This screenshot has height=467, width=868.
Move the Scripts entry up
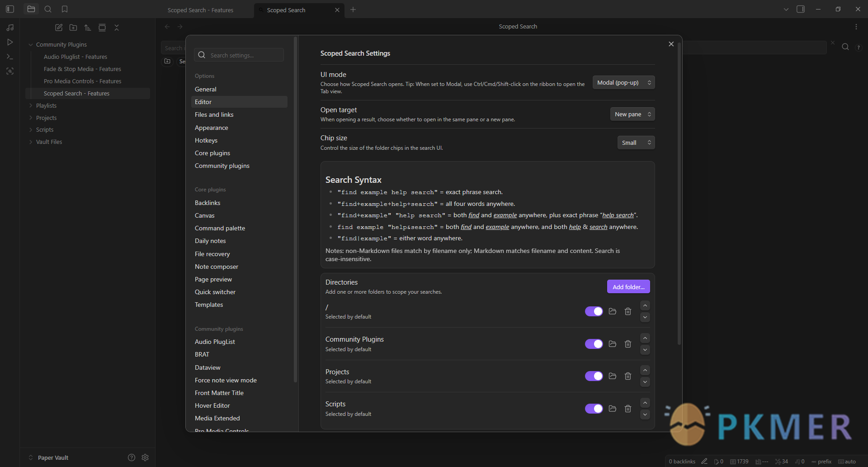(645, 403)
